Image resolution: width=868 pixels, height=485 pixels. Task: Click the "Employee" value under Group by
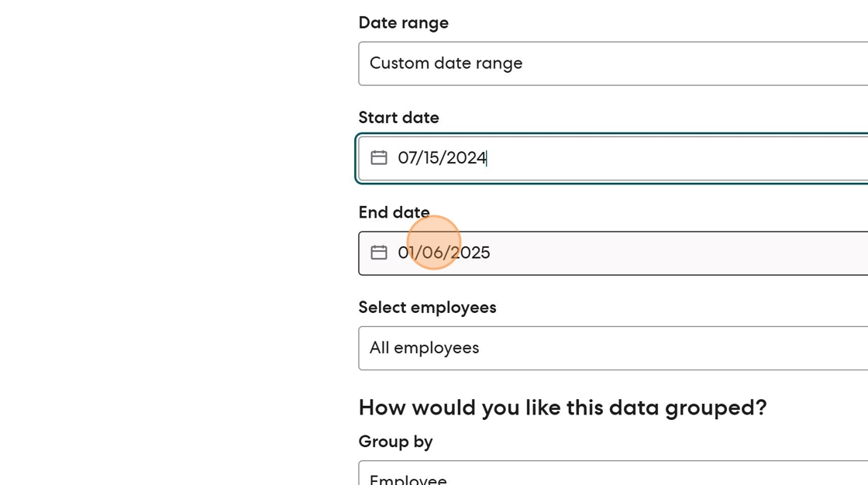(x=408, y=480)
